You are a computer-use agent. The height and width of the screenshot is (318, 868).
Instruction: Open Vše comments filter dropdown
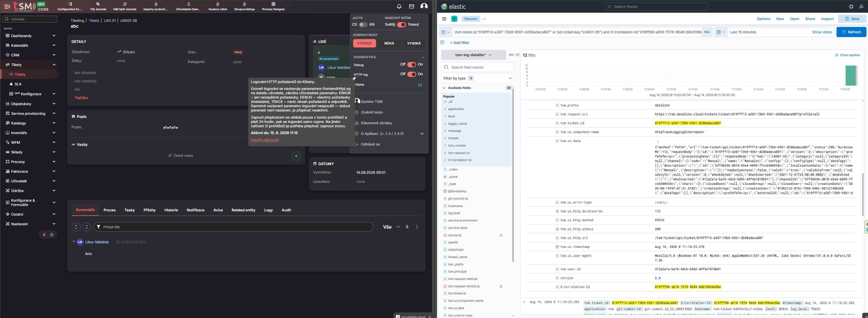pos(391,227)
